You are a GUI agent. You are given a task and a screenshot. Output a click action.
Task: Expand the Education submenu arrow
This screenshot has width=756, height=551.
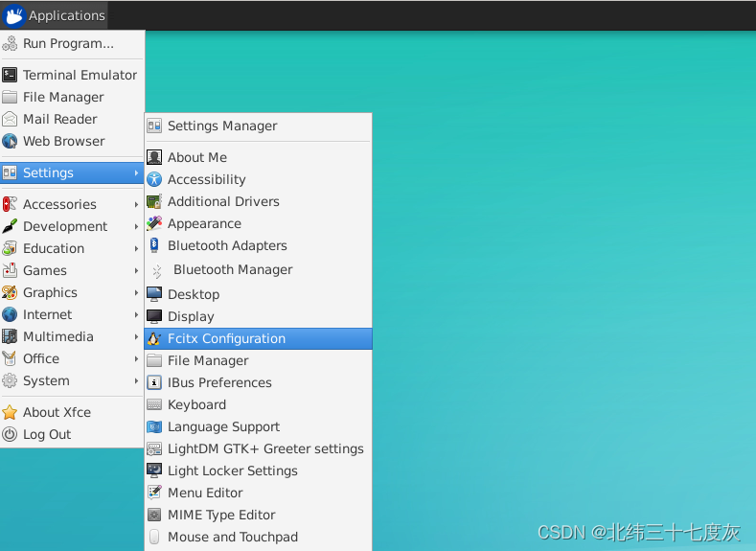136,249
